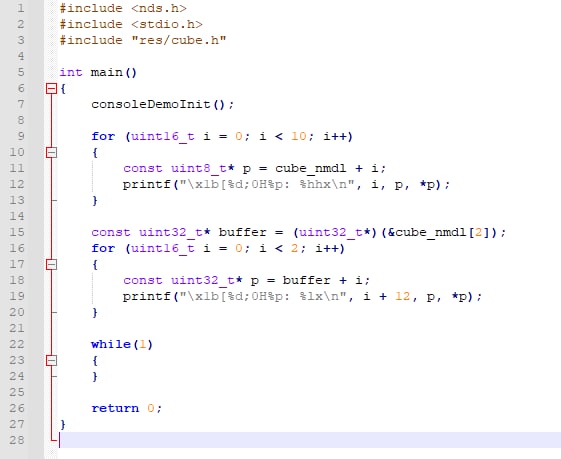
Task: Click "(uint32_t*)" cast on line 15
Action: click(335, 232)
